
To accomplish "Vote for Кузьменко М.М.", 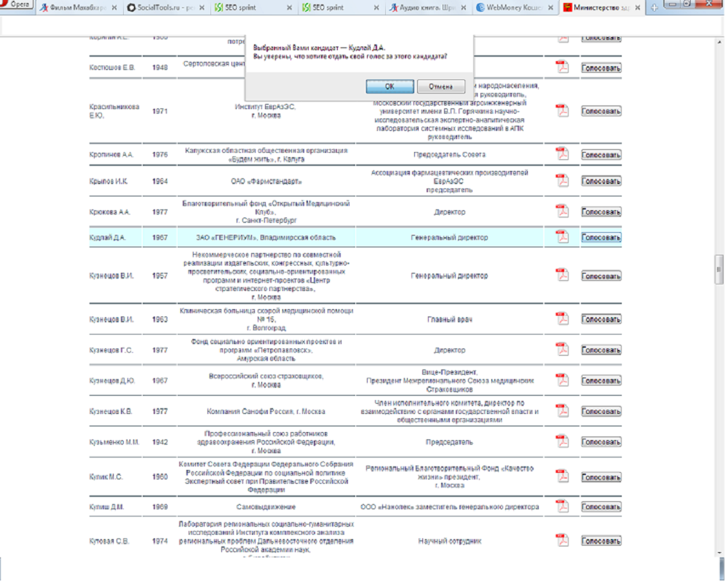I will click(601, 442).
